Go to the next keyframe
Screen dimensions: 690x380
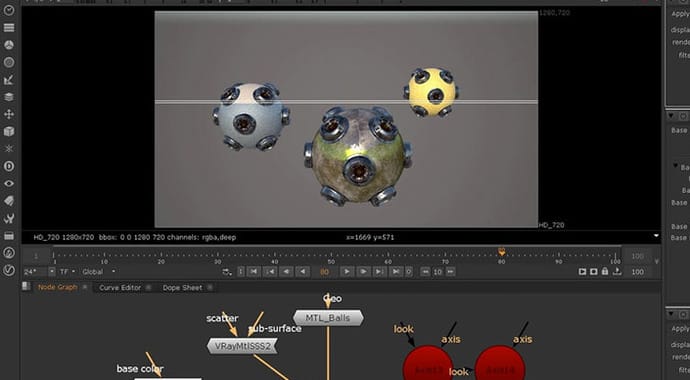(379, 272)
